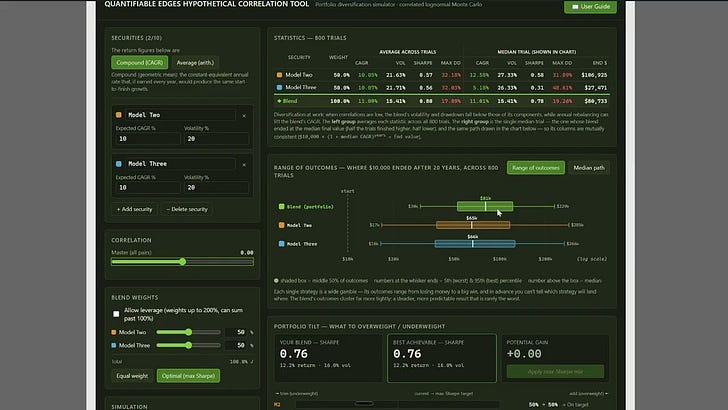Enable the Allow leverage checkbox
This screenshot has width=728, height=410.
116,314
